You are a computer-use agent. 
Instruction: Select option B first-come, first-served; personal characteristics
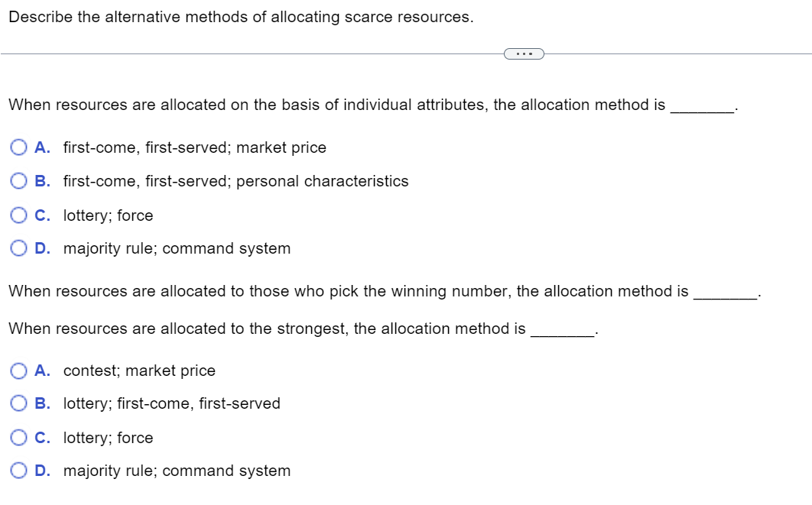18,181
